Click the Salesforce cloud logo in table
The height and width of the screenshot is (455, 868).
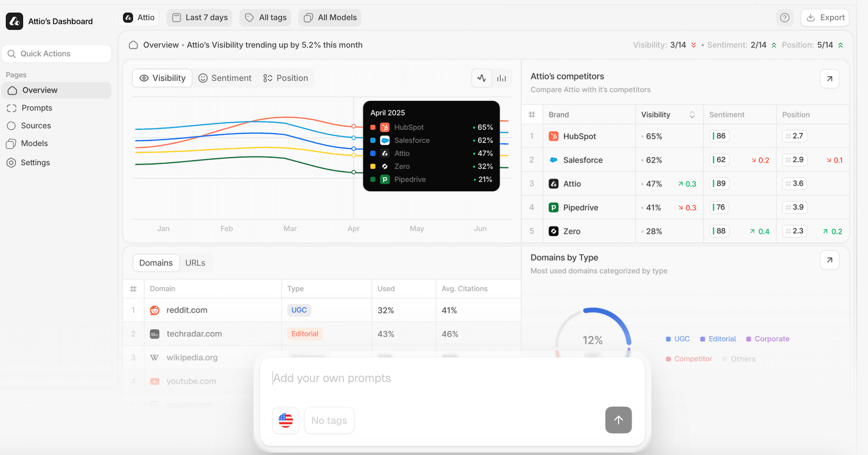(x=553, y=160)
